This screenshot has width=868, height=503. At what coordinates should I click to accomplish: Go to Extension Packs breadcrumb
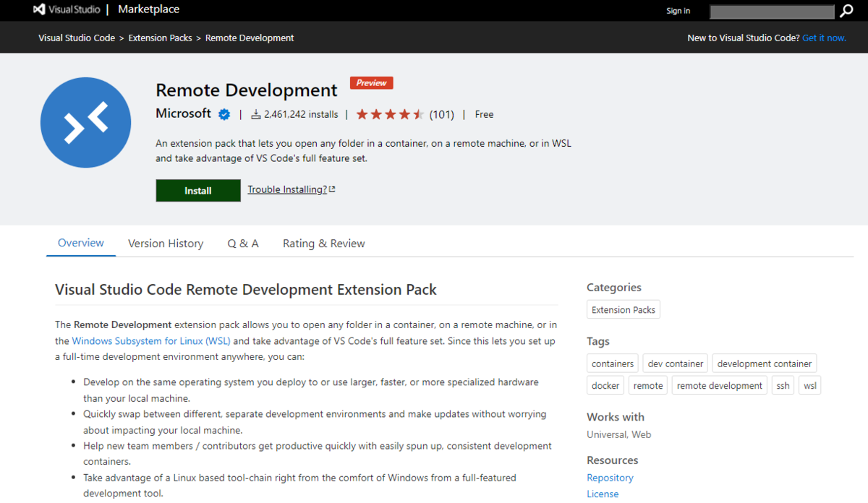tap(160, 38)
